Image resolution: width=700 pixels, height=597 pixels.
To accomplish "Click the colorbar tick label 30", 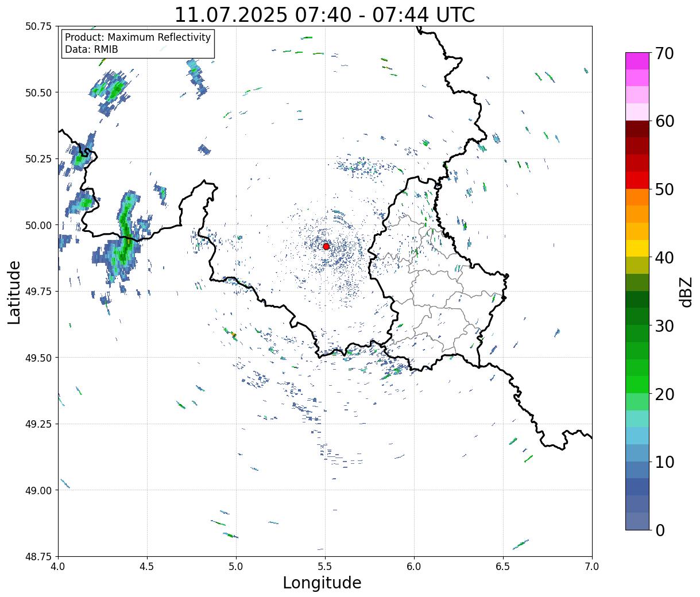I will pyautogui.click(x=665, y=325).
